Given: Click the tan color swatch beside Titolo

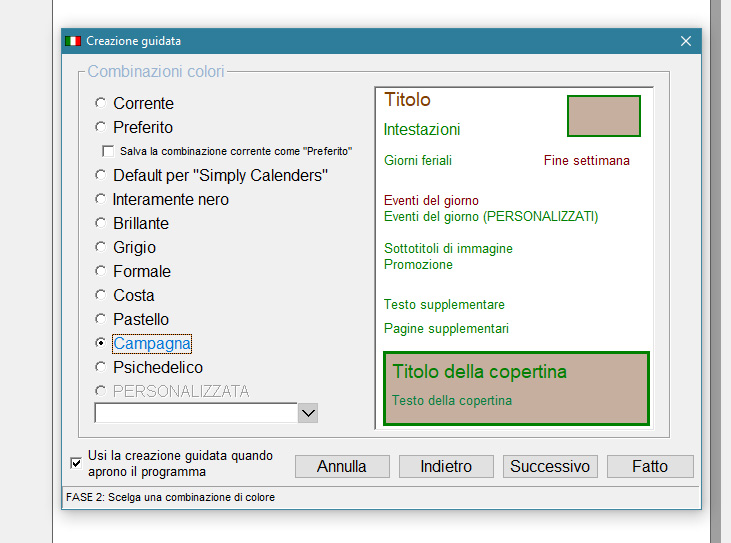Looking at the screenshot, I should (x=603, y=116).
